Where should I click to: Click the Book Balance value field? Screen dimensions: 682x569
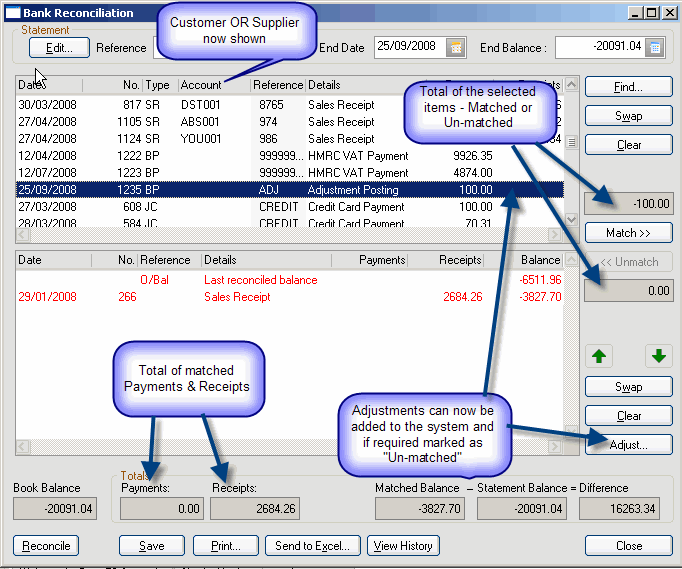tap(55, 509)
